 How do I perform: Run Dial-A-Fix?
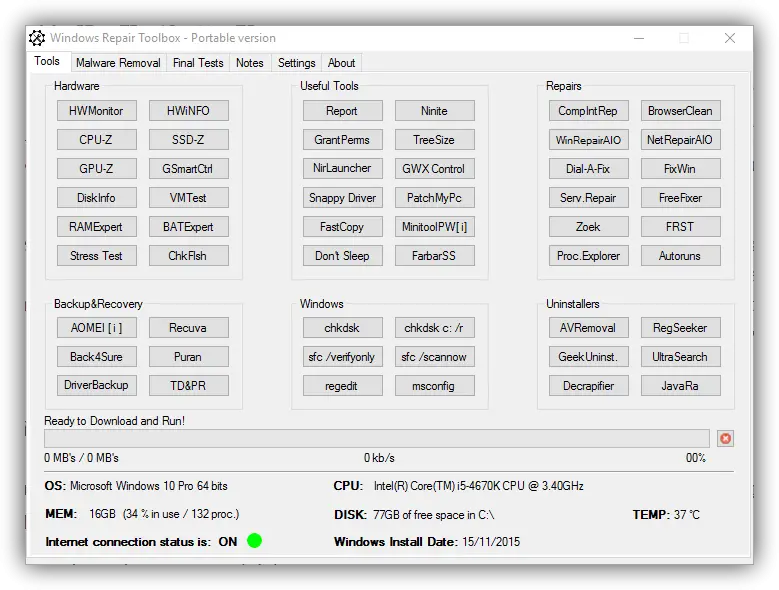point(589,169)
